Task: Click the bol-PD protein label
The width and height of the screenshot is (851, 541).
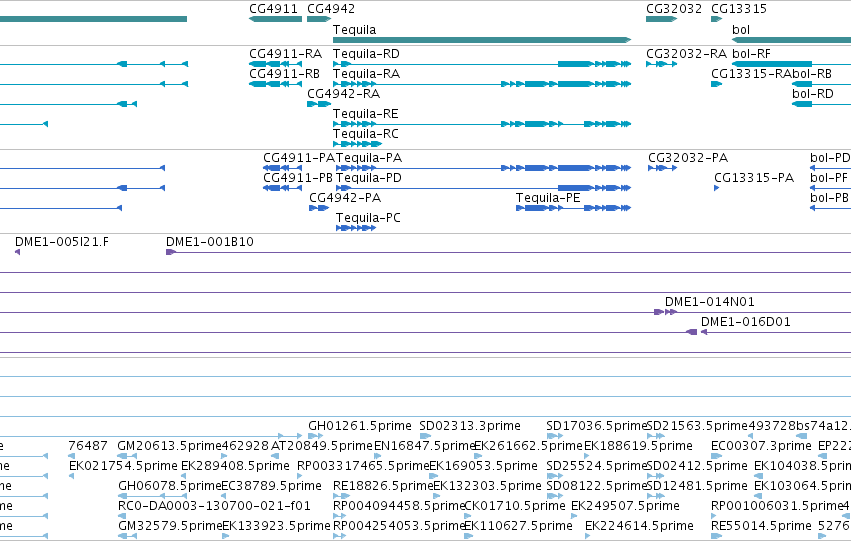Action: pos(830,158)
